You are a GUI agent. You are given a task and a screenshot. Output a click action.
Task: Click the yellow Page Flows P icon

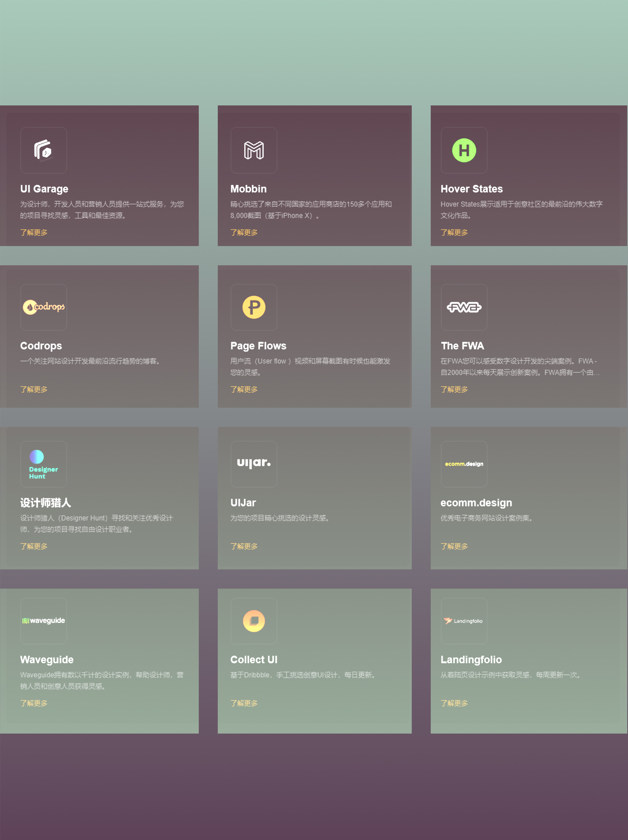253,307
